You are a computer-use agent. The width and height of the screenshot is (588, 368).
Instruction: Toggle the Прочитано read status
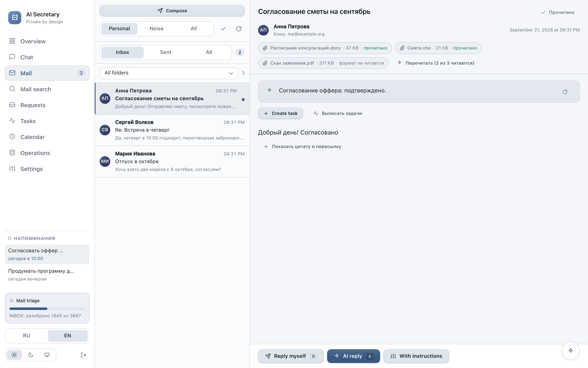[558, 12]
